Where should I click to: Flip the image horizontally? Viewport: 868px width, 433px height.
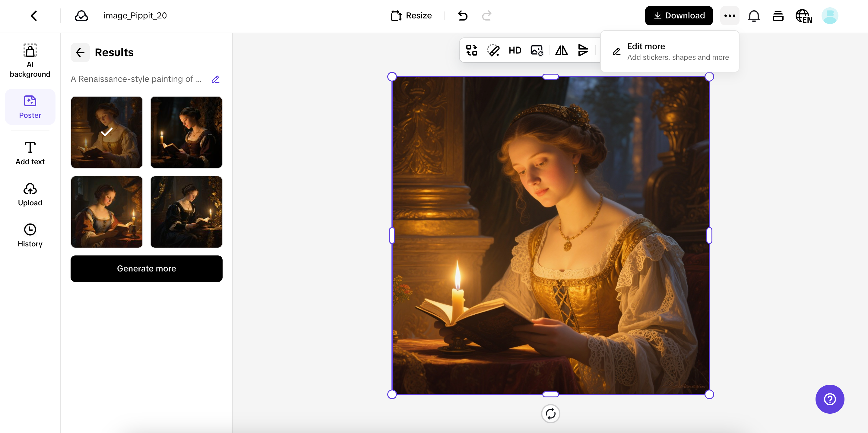click(561, 50)
